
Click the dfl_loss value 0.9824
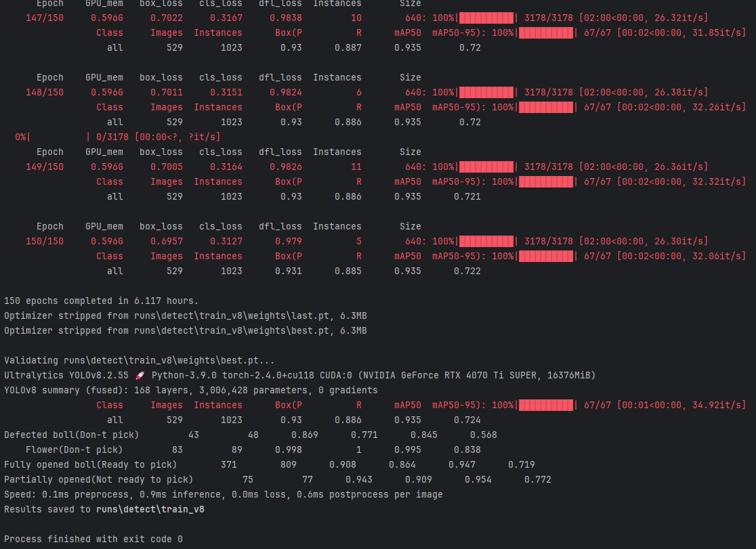pos(286,93)
